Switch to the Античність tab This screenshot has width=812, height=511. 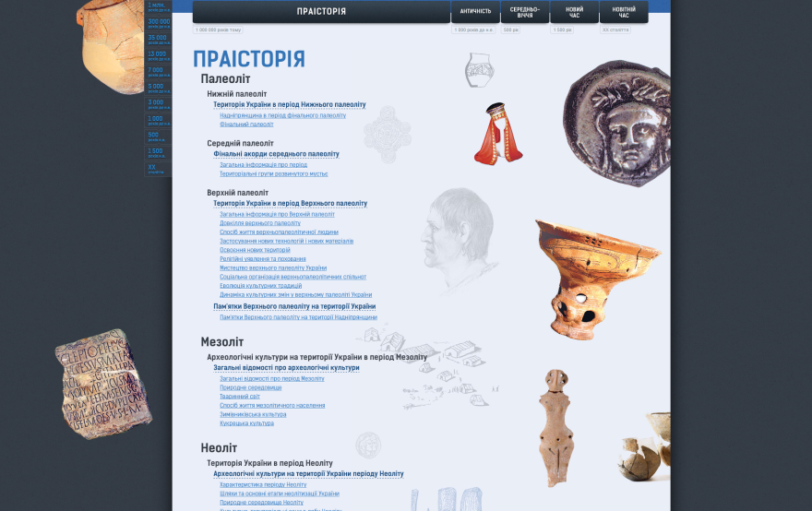point(475,11)
